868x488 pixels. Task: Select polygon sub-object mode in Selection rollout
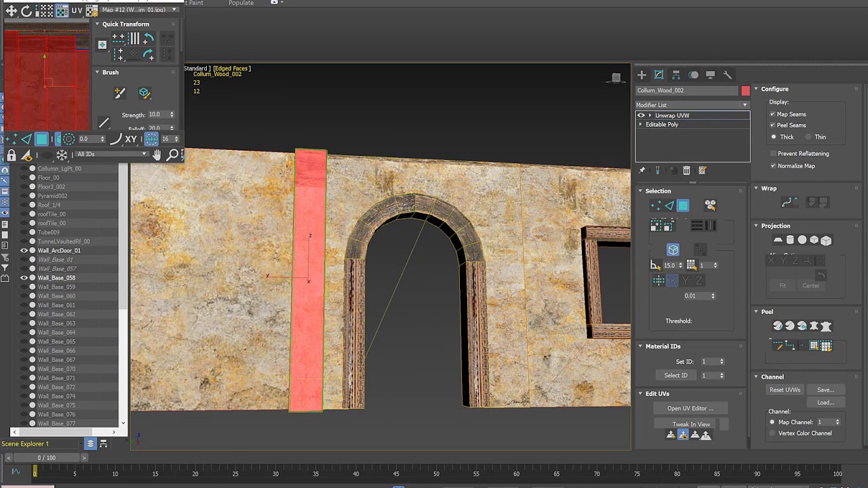click(x=683, y=205)
